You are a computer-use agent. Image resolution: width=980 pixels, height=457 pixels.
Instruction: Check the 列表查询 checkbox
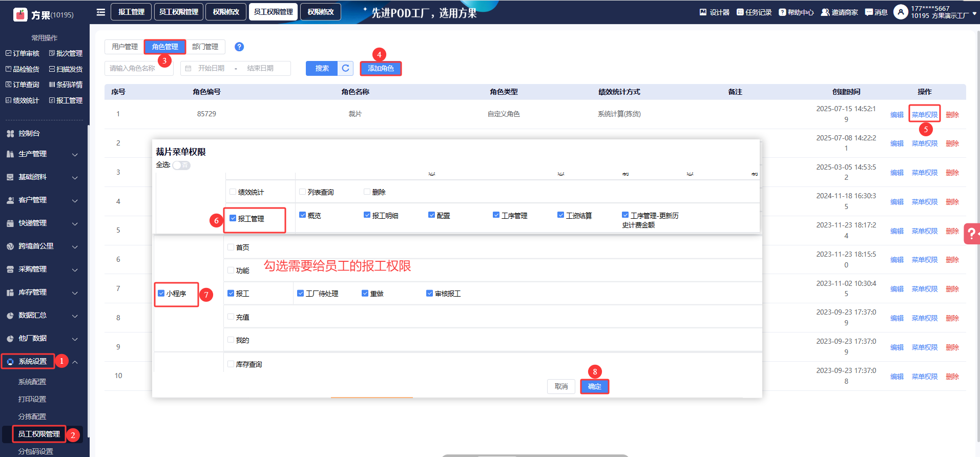303,192
